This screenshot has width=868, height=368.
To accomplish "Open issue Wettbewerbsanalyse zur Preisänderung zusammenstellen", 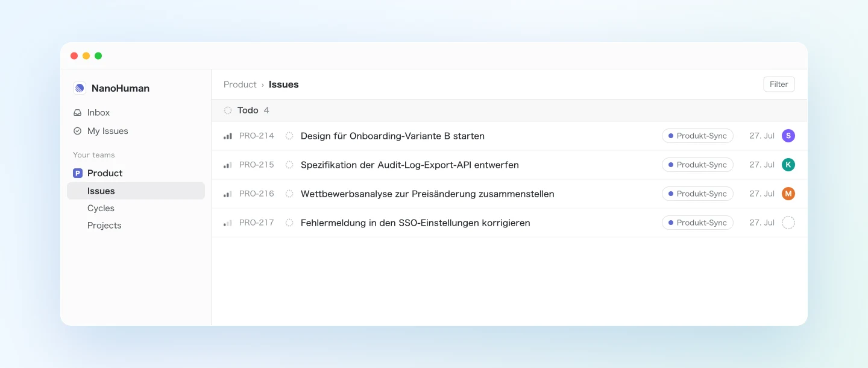I will pos(427,194).
